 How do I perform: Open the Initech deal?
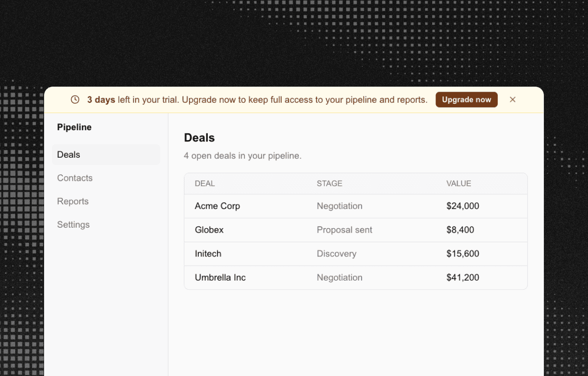tap(356, 254)
